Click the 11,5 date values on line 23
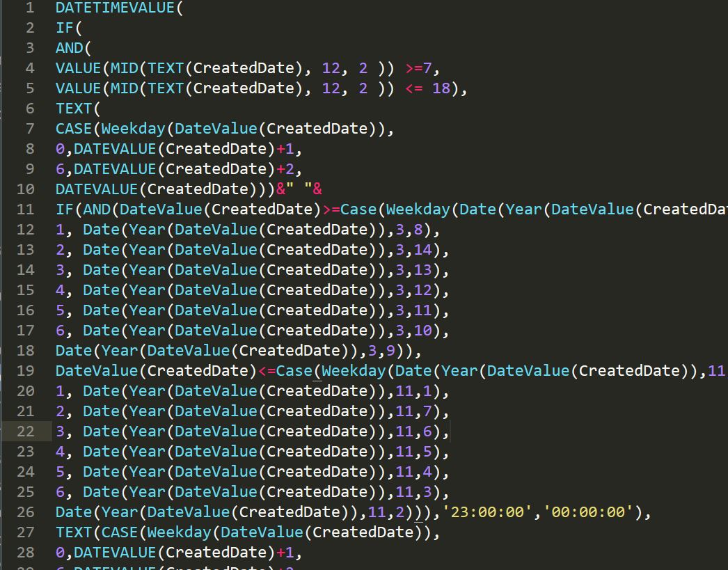This screenshot has height=570, width=728. click(414, 452)
